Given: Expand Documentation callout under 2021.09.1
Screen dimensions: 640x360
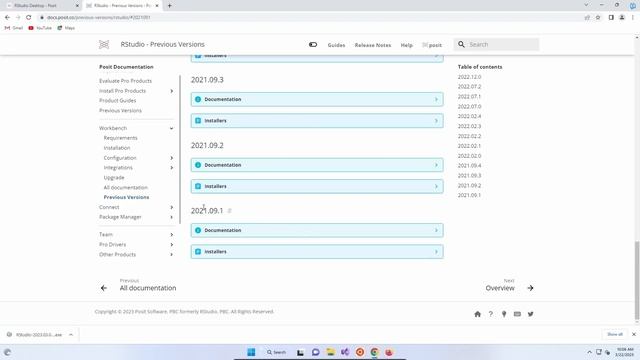Looking at the screenshot, I should [x=317, y=230].
